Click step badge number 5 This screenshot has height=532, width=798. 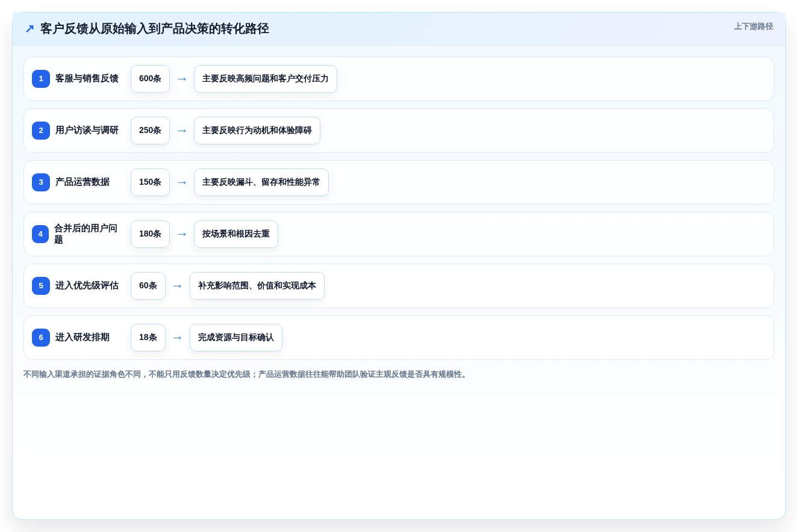coord(41,286)
